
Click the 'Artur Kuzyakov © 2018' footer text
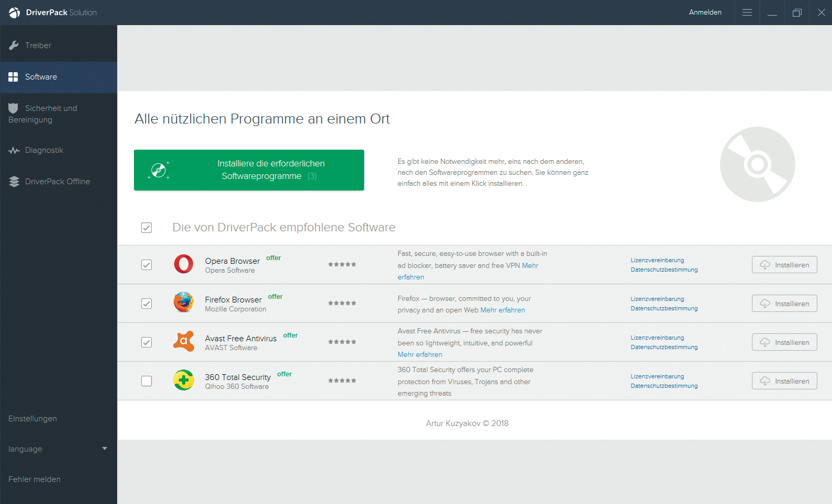coord(467,423)
